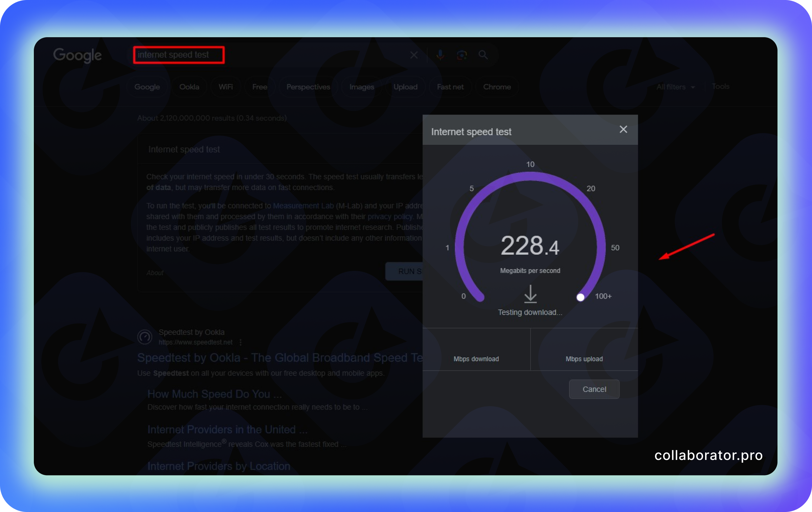Screen dimensions: 812x512
Task: Expand the All filters dropdown
Action: (675, 87)
